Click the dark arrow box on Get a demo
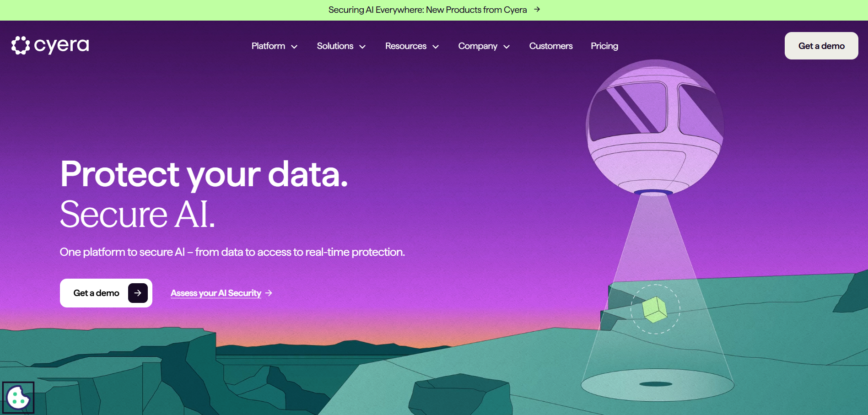This screenshot has height=415, width=868. pyautogui.click(x=138, y=293)
